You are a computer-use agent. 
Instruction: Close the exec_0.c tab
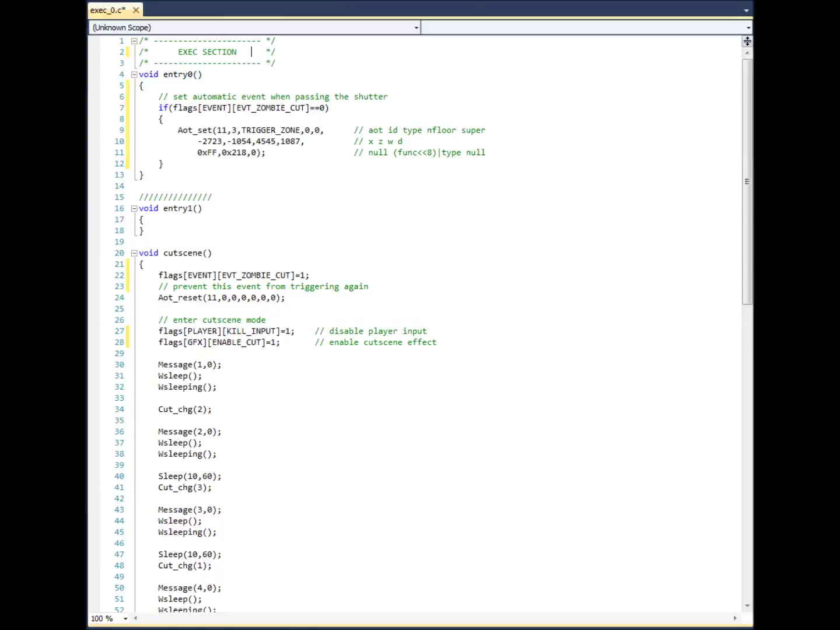click(136, 10)
